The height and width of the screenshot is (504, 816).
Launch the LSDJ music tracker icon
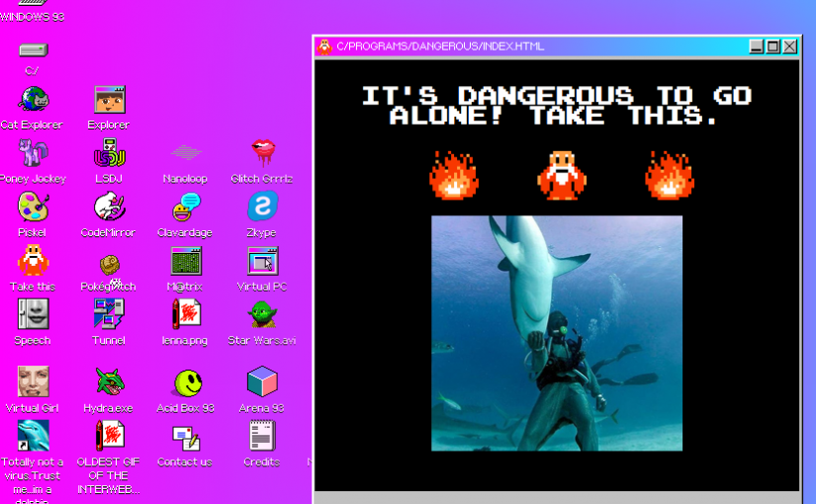109,153
